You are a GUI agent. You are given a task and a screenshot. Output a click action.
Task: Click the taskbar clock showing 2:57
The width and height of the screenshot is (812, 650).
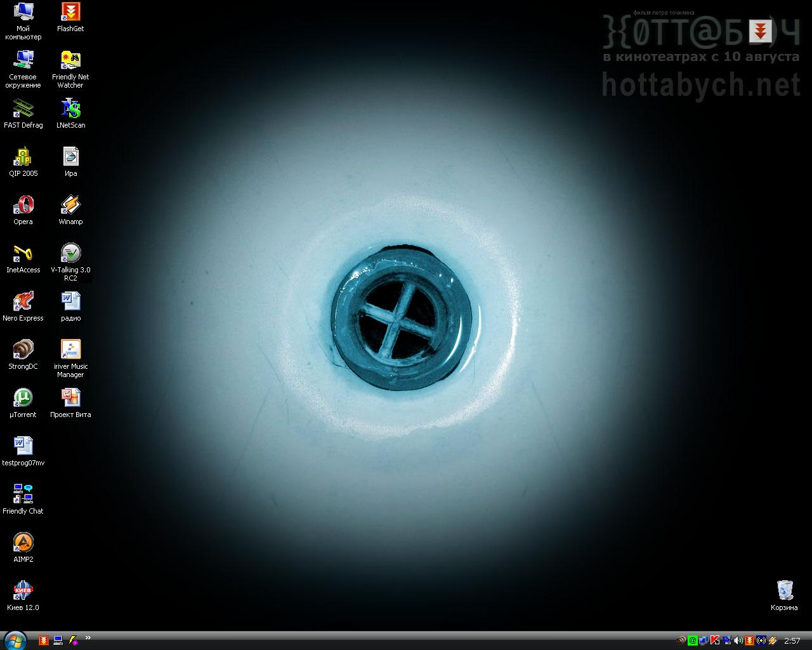792,641
